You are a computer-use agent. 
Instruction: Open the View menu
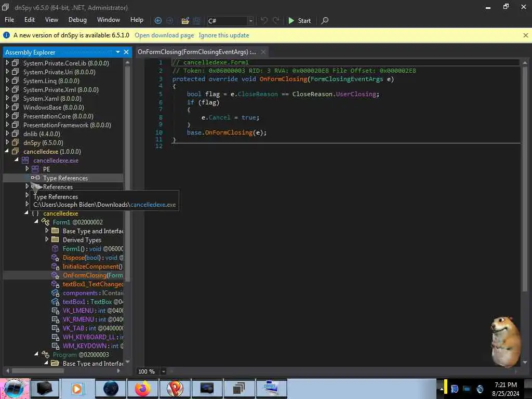point(51,20)
